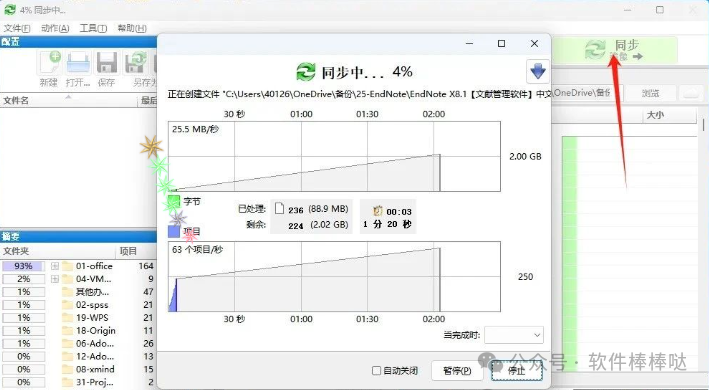Select the 其他办... folder row
The height and width of the screenshot is (390, 709).
79,292
